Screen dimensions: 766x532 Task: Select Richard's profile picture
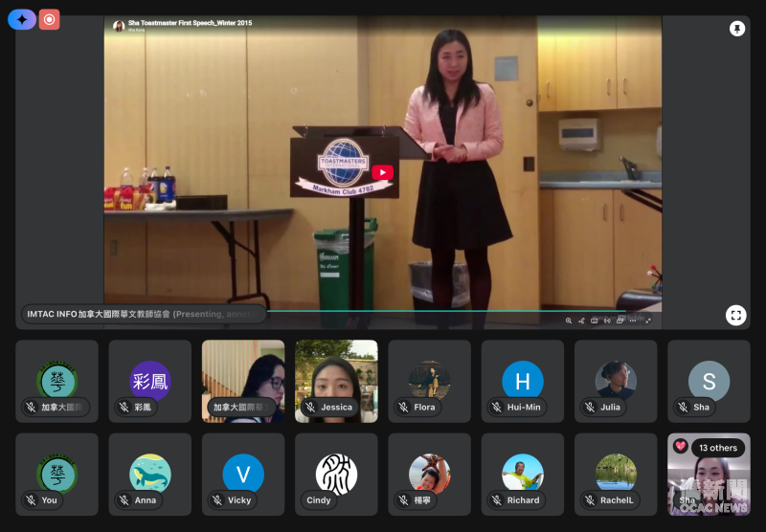[523, 474]
